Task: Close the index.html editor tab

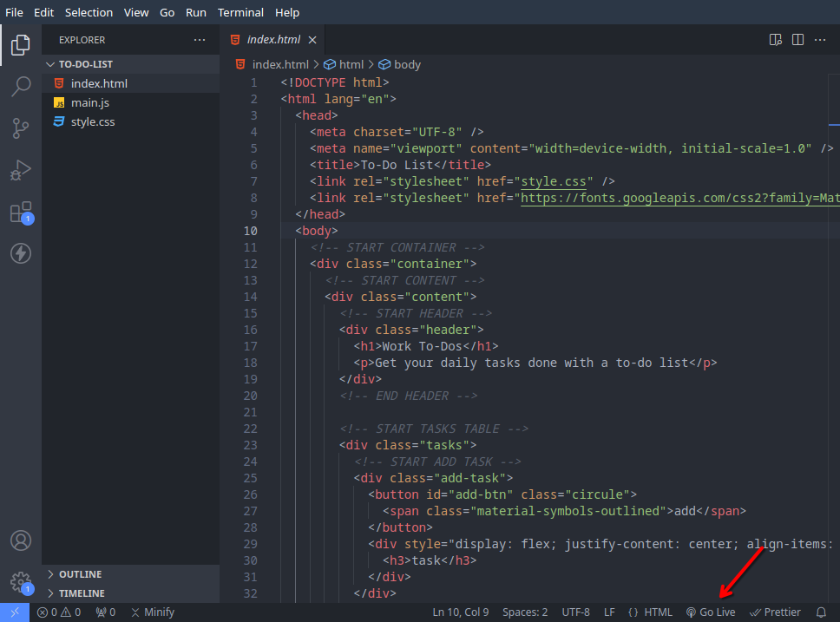Action: (312, 40)
